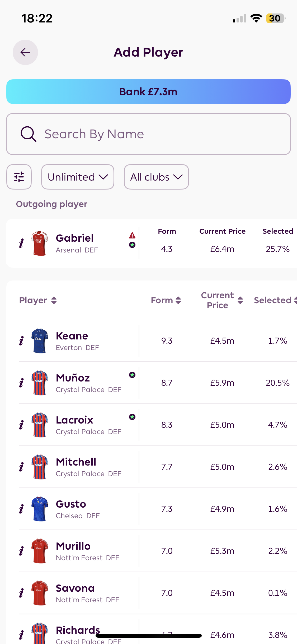Open the All clubs dropdown

156,177
